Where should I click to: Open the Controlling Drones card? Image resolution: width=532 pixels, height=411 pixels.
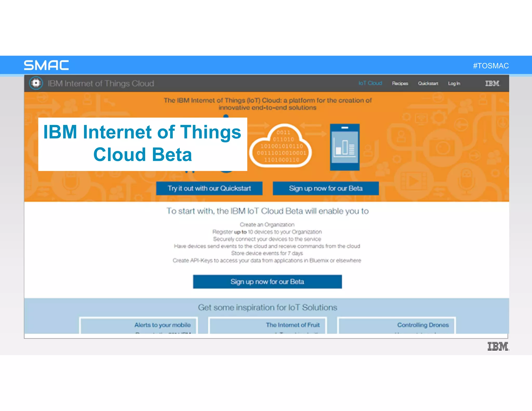(x=396, y=325)
